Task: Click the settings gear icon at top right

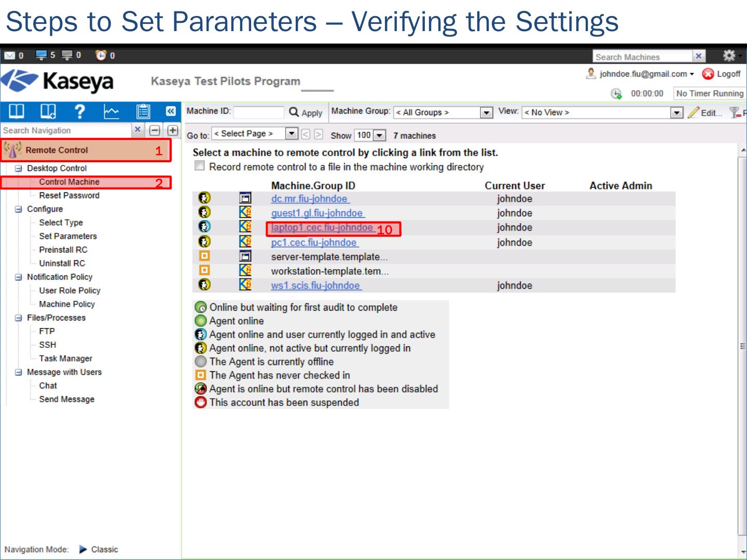Action: [729, 55]
